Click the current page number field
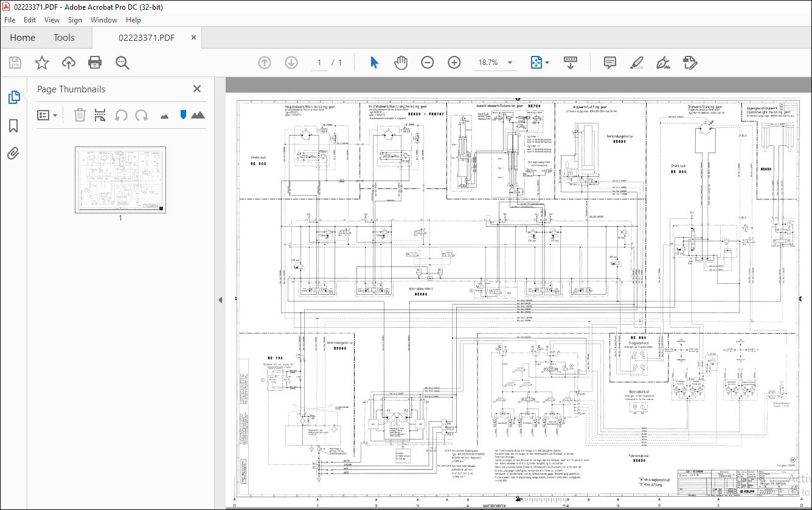 [319, 63]
